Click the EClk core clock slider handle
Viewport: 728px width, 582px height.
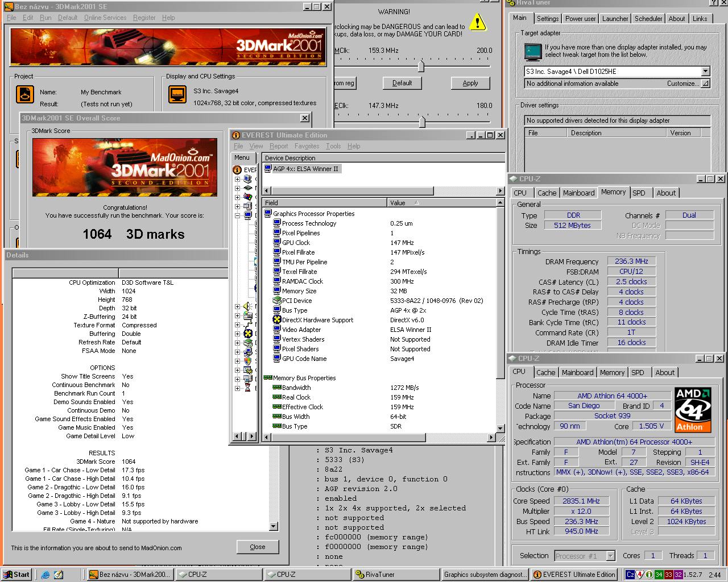[422, 122]
